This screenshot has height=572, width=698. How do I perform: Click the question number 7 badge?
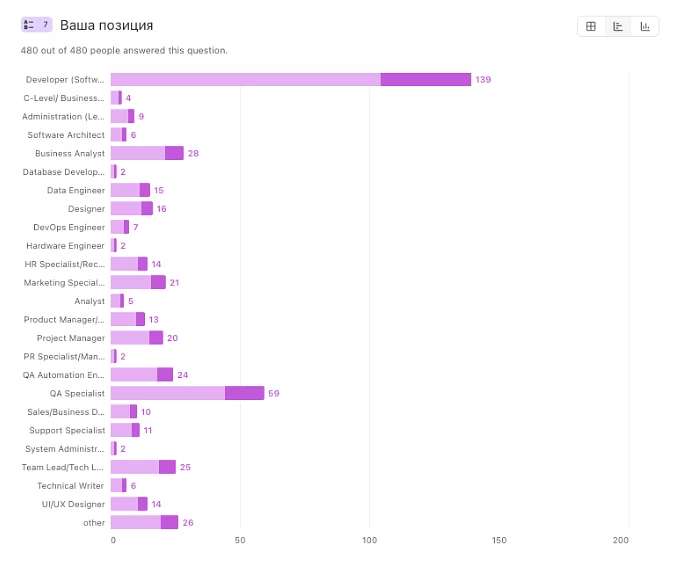point(36,25)
